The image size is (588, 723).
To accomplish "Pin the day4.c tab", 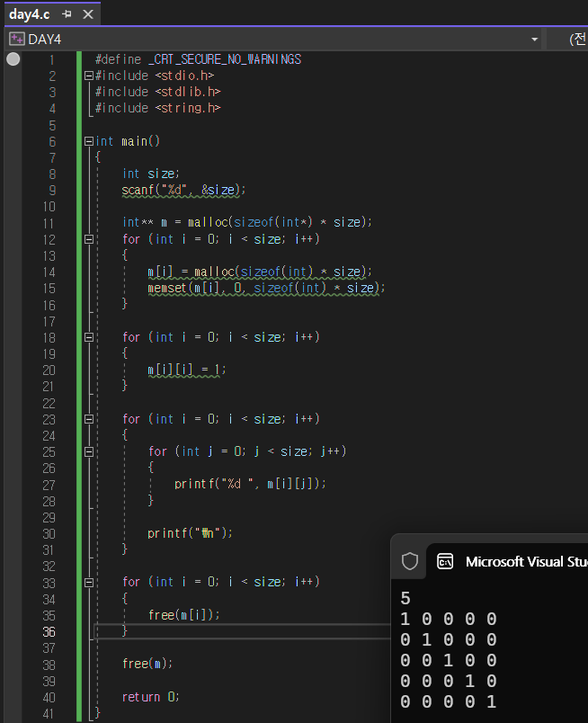I will (67, 14).
